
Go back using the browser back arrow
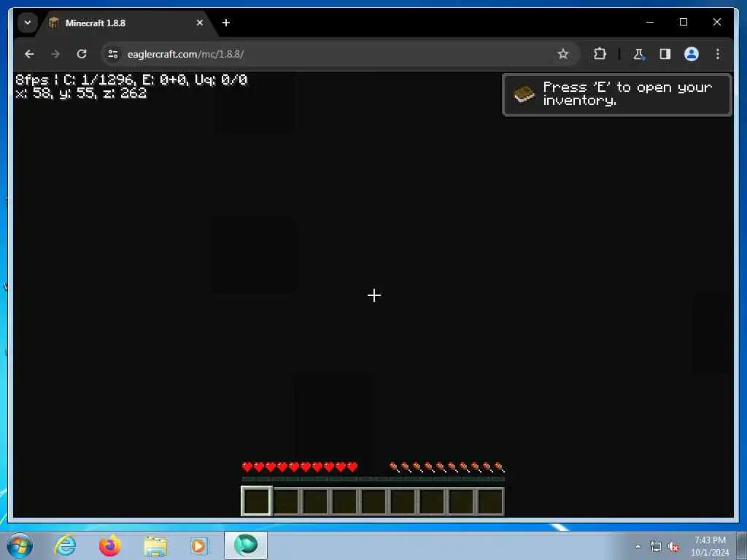pos(29,54)
